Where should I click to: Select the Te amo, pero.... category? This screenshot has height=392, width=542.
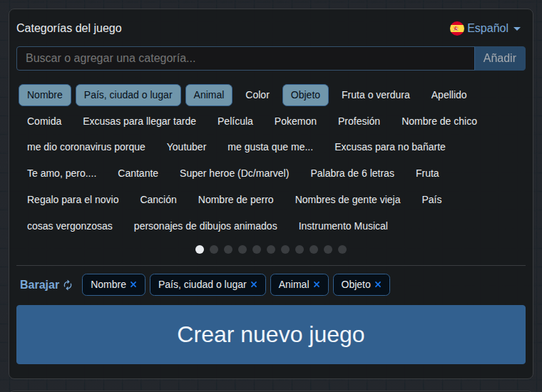tap(62, 173)
